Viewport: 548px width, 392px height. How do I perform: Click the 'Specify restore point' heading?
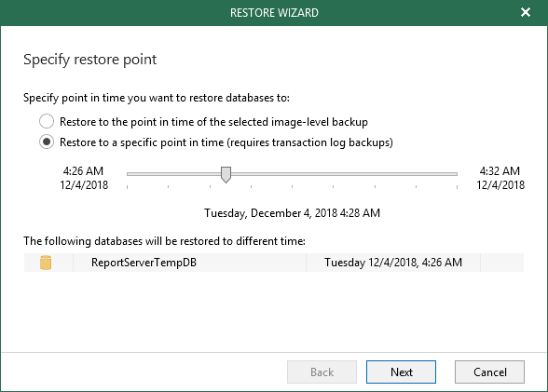[89, 60]
